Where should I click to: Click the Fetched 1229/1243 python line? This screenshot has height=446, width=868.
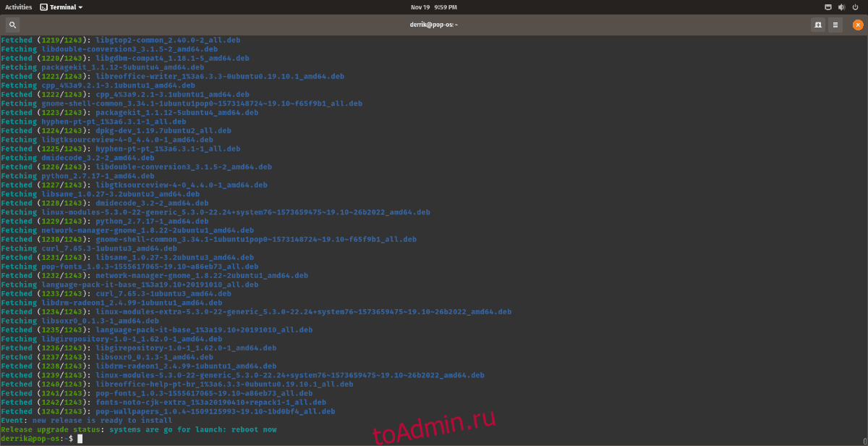point(105,221)
